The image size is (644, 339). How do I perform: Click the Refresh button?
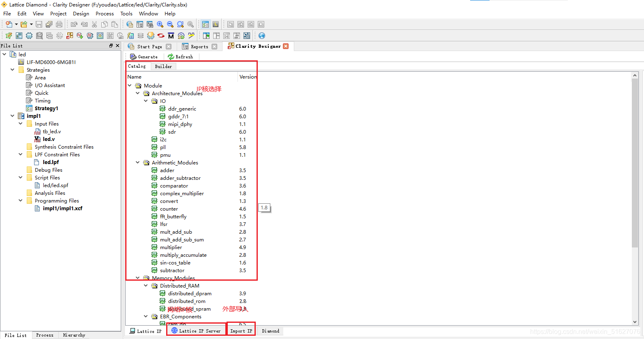(x=180, y=57)
